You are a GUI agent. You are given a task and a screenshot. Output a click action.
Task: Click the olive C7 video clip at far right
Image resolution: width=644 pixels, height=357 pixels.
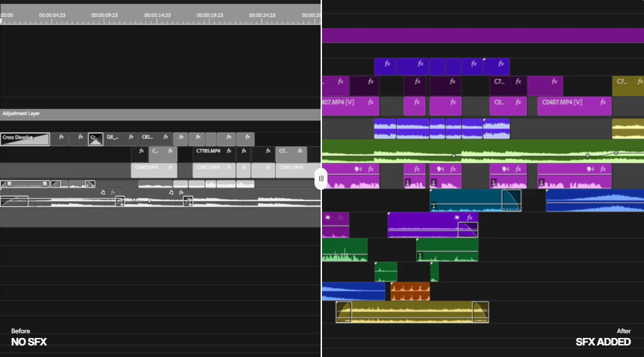coord(628,86)
